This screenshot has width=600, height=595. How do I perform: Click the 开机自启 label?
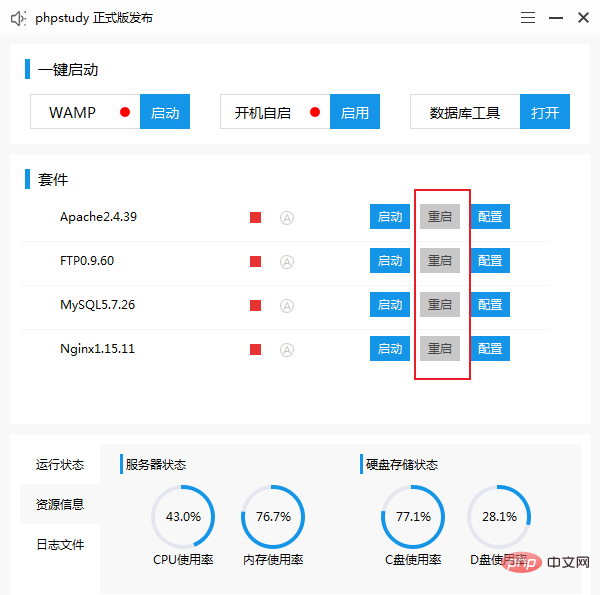click(x=262, y=113)
